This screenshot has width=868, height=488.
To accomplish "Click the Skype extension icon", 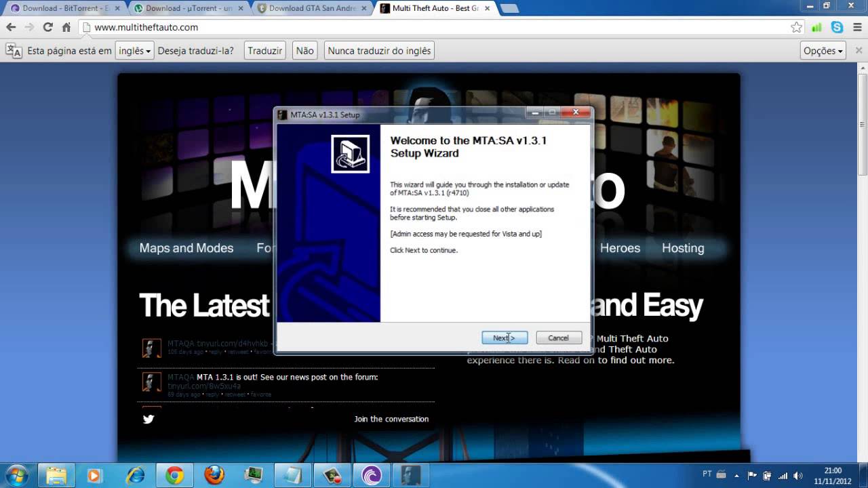I will coord(837,27).
